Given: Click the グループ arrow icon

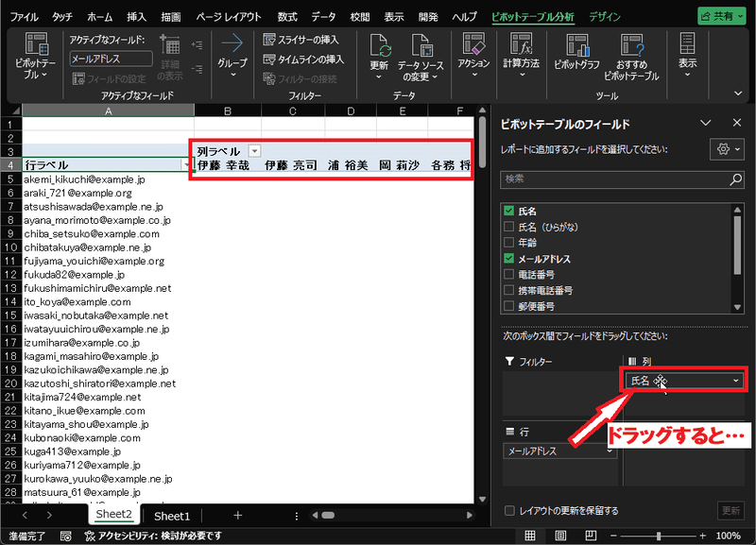Looking at the screenshot, I should point(232,43).
